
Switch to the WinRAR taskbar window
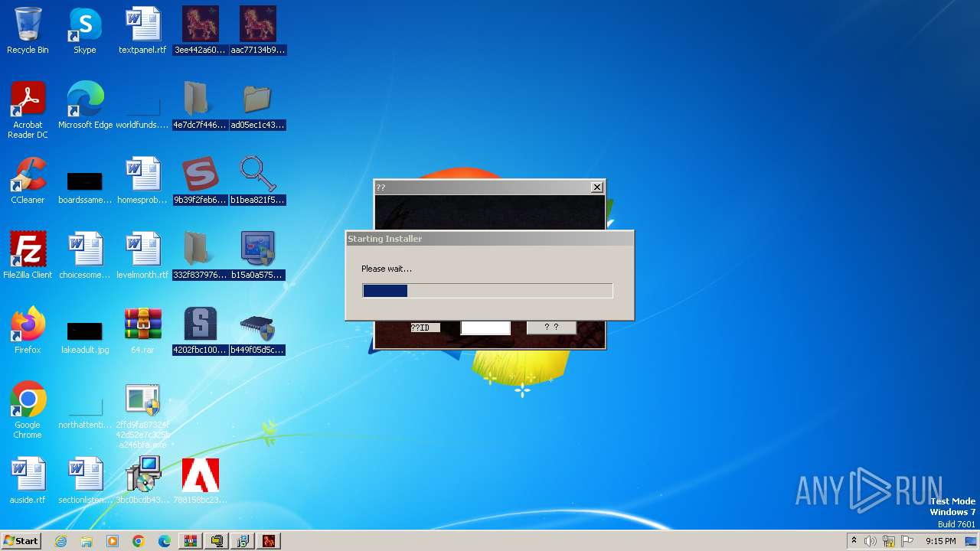coord(191,541)
